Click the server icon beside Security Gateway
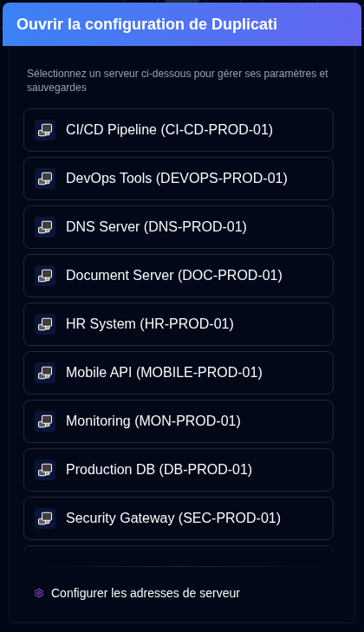 click(x=45, y=518)
